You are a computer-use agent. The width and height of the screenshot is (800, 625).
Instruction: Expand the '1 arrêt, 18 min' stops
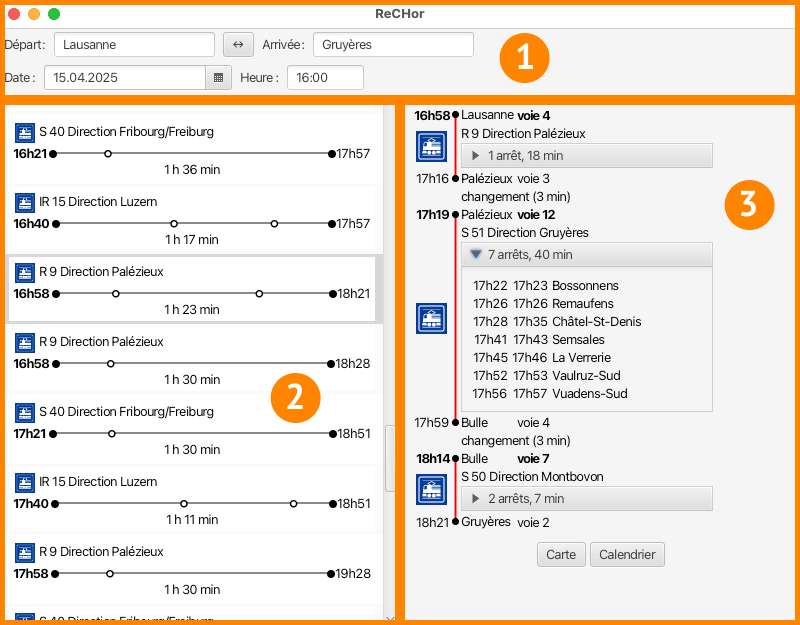587,156
